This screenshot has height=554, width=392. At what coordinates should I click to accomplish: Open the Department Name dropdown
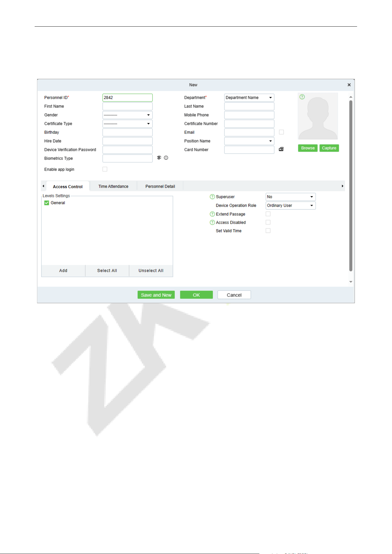(249, 98)
